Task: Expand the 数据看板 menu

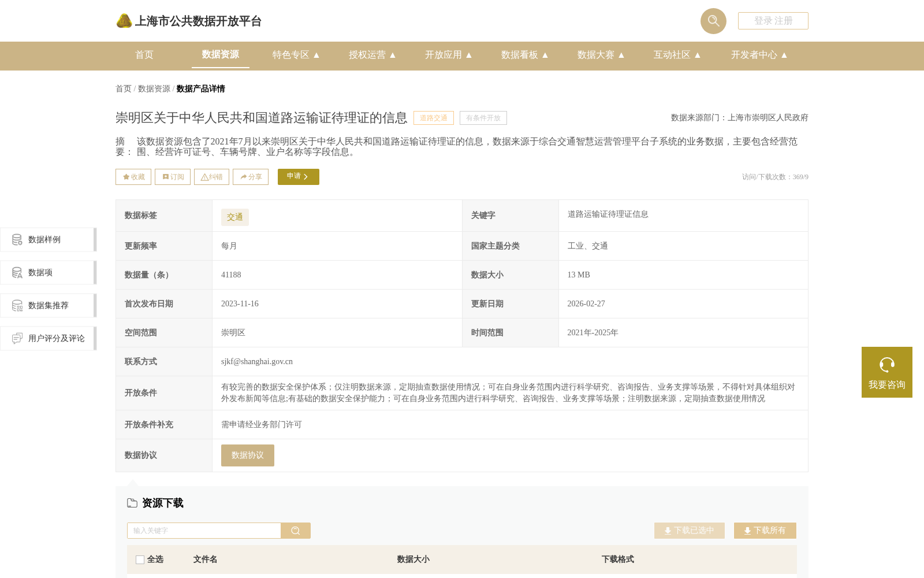Action: pos(525,55)
